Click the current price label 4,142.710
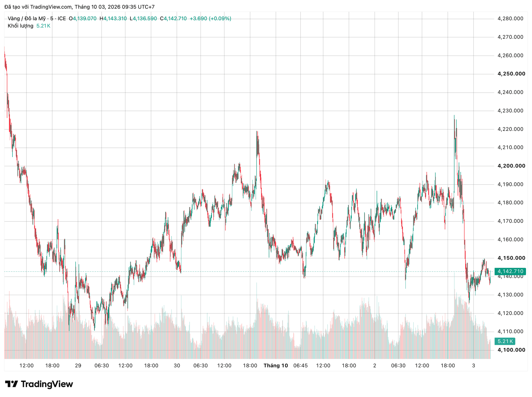This screenshot has height=397, width=532. [x=510, y=272]
